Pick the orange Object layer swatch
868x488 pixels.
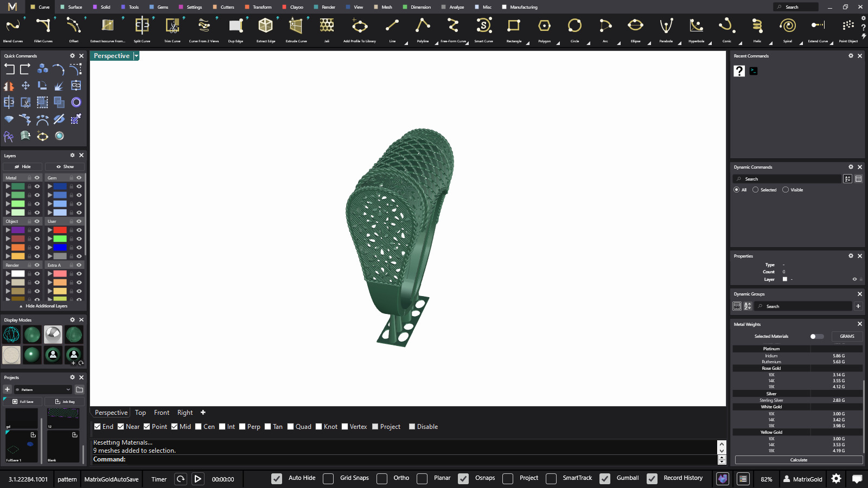18,247
